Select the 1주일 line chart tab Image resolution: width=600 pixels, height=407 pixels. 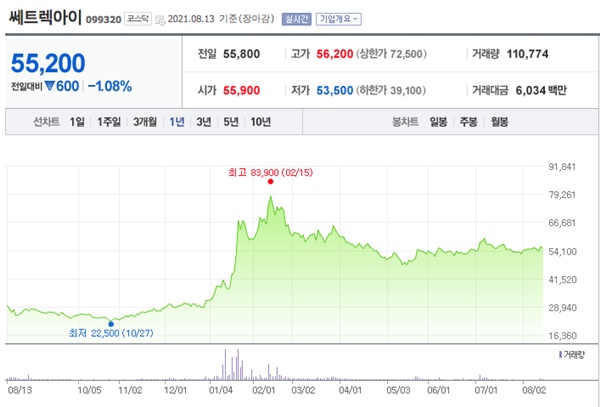[x=109, y=122]
